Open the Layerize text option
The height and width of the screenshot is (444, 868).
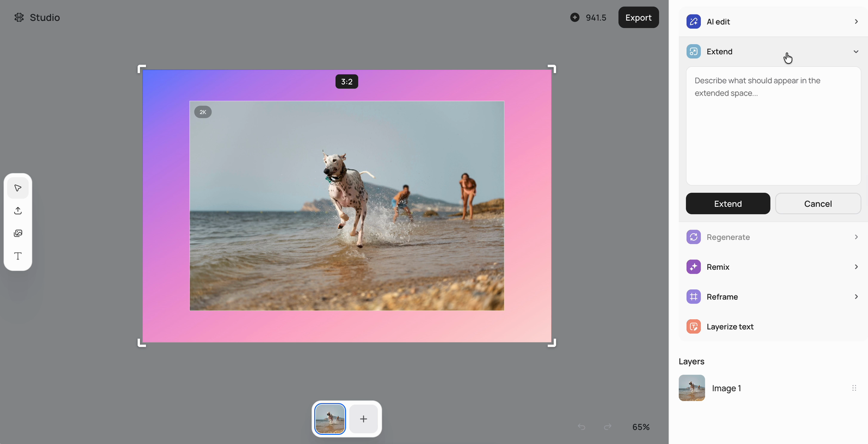773,327
